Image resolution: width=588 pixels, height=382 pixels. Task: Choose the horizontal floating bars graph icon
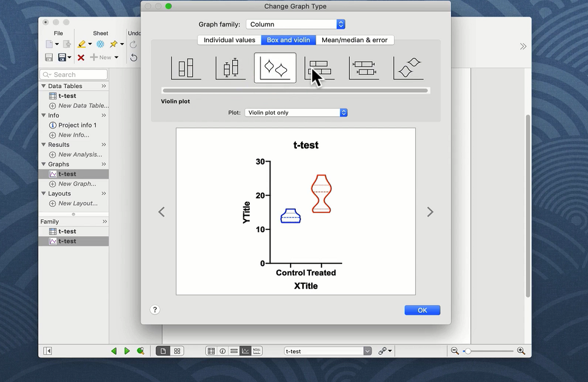click(319, 68)
